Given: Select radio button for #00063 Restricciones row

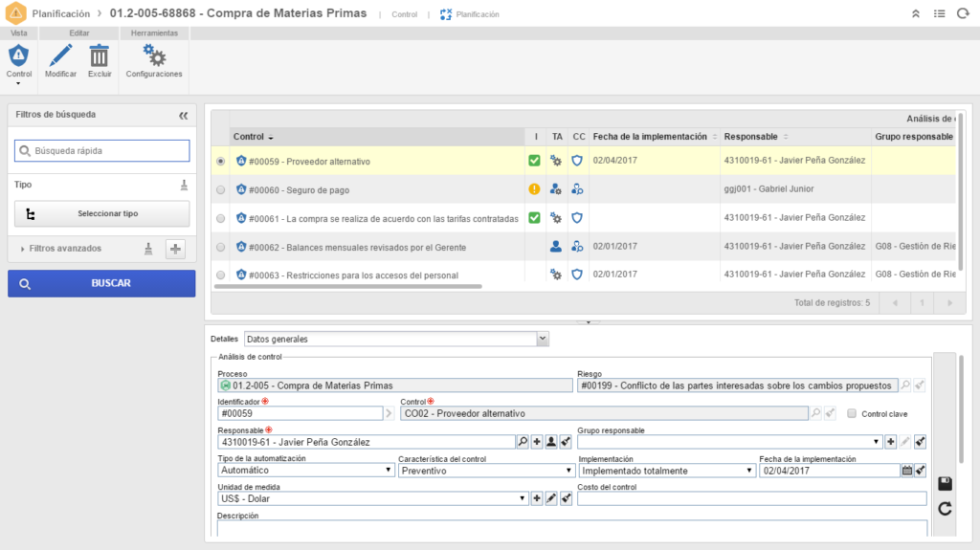Looking at the screenshot, I should point(221,275).
